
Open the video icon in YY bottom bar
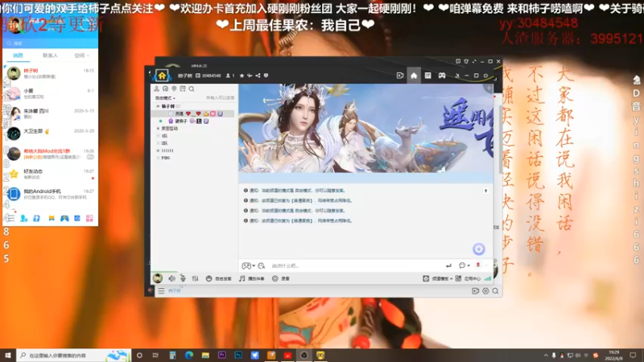pyautogui.click(x=475, y=291)
